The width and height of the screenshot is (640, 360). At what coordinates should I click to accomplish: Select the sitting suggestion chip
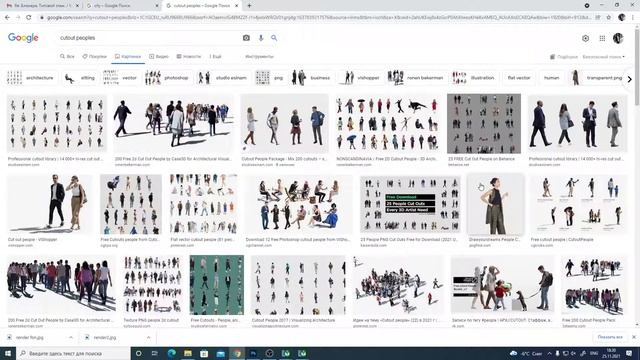(x=80, y=78)
